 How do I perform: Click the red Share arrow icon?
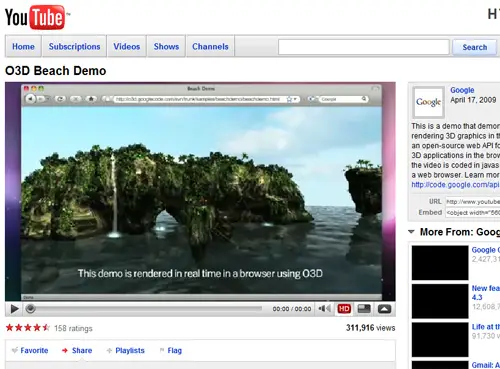65,350
